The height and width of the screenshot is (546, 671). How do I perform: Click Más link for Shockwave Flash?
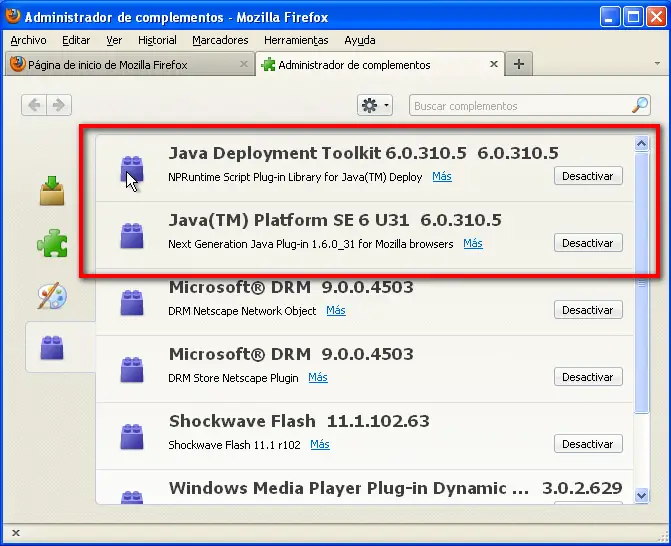click(x=320, y=444)
